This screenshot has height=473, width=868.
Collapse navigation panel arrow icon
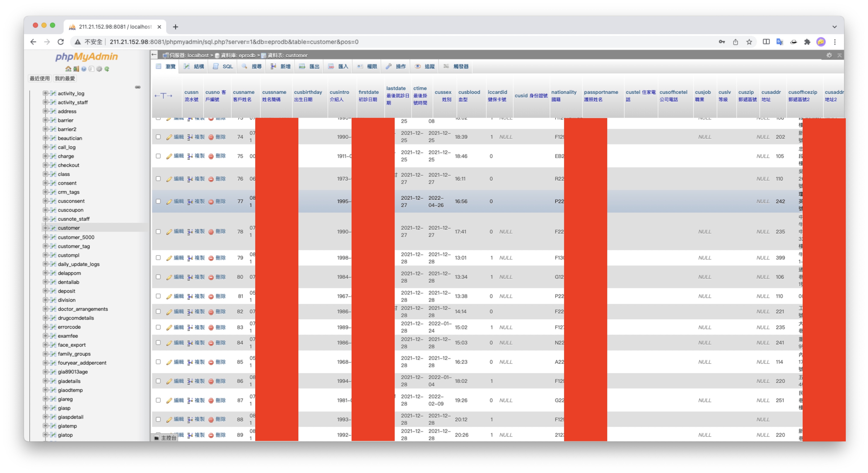tap(154, 55)
